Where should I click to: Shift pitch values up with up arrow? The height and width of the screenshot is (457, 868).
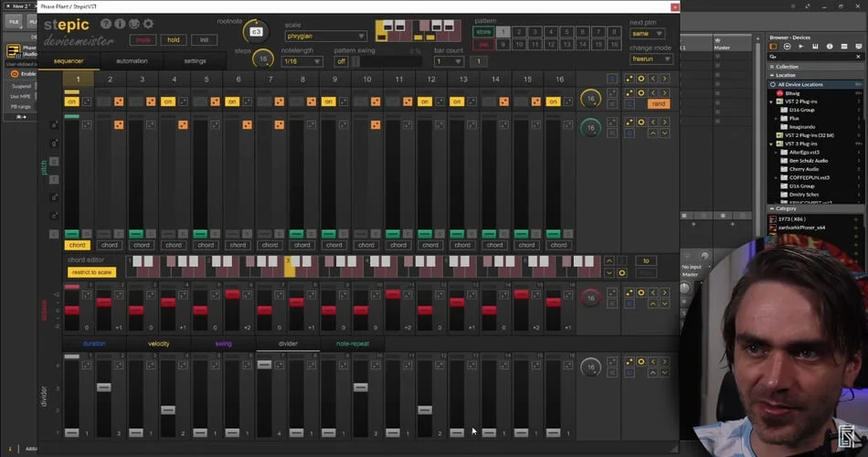coord(653,133)
